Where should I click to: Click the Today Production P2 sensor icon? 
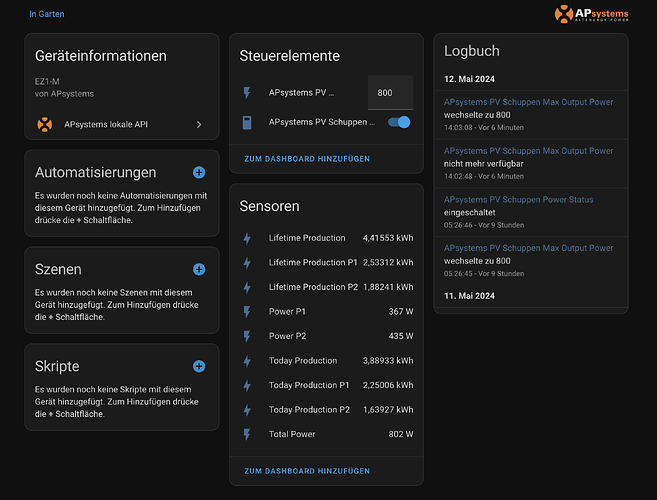(x=247, y=410)
